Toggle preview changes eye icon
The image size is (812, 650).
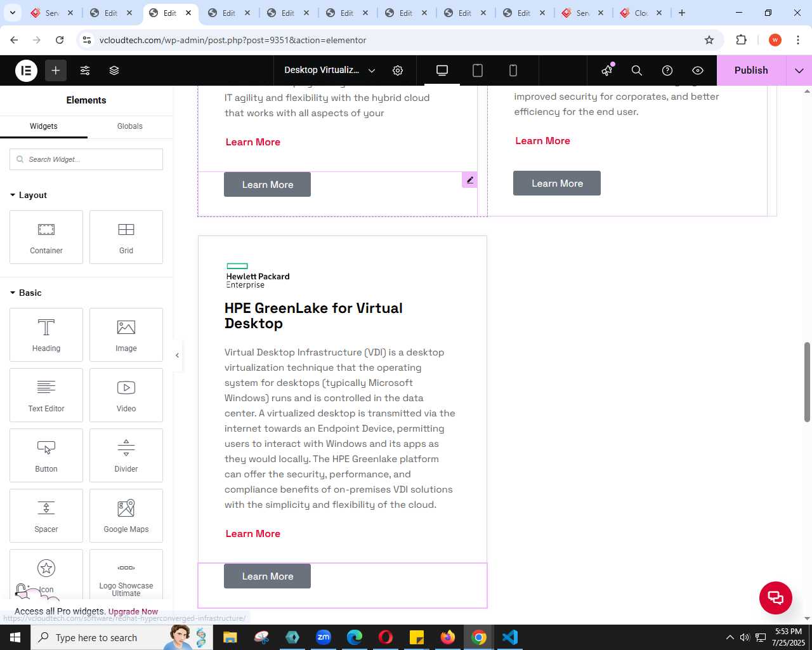point(698,70)
